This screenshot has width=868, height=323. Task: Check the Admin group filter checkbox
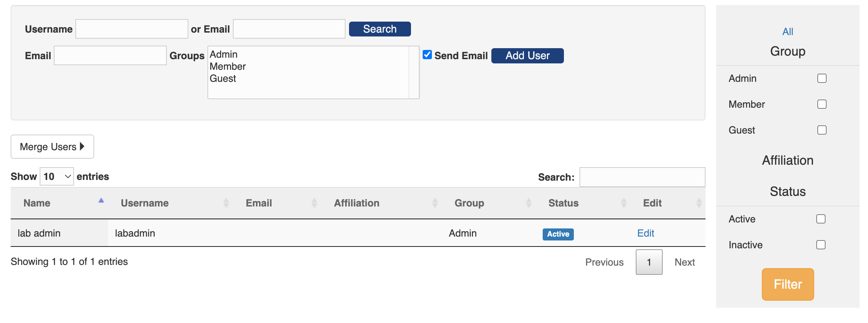[x=822, y=78]
